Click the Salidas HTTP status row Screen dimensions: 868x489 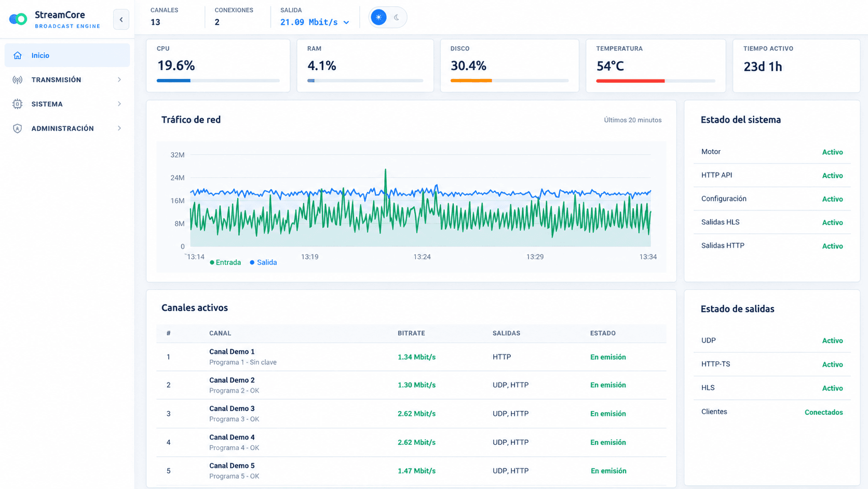click(772, 246)
